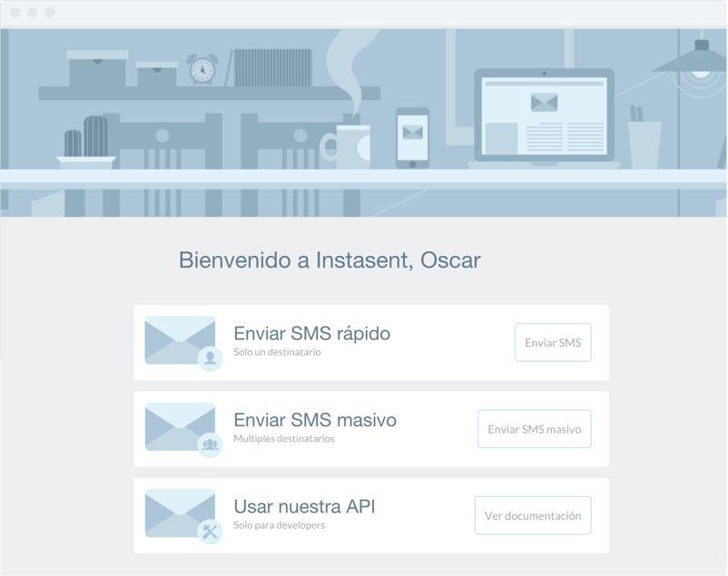Click the Enviar SMS button
Image resolution: width=728 pixels, height=576 pixels.
pyautogui.click(x=553, y=343)
